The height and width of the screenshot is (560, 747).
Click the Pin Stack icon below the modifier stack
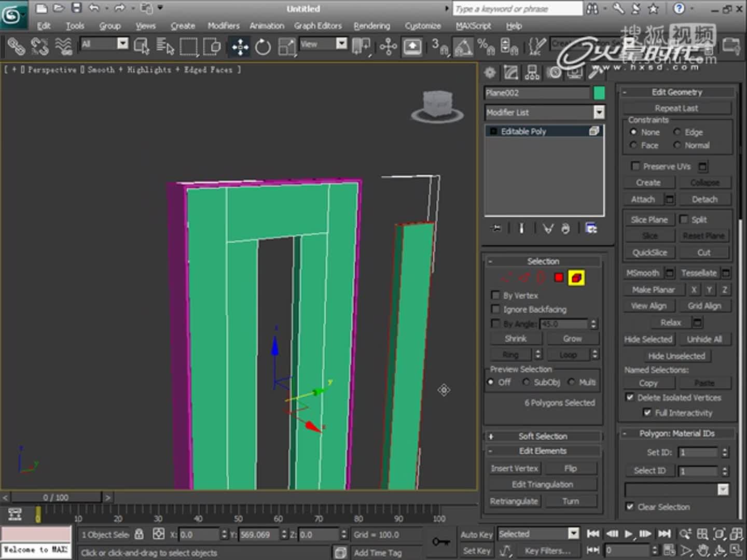click(x=495, y=228)
